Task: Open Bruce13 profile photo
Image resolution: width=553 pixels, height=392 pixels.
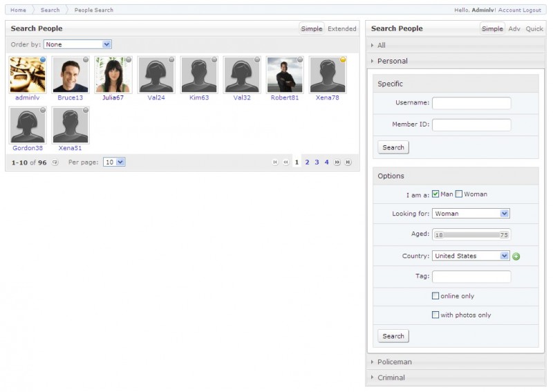Action: click(x=71, y=75)
